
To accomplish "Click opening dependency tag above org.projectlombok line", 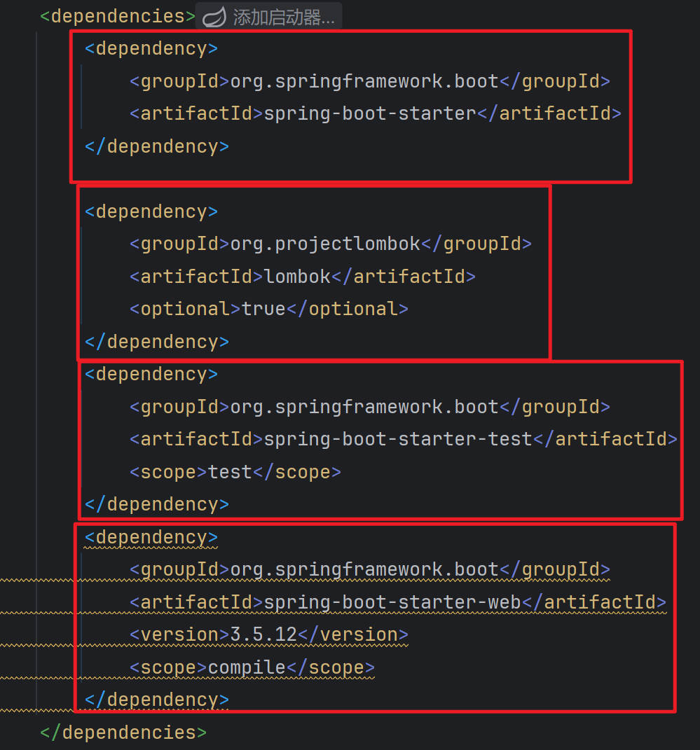I will [x=151, y=211].
